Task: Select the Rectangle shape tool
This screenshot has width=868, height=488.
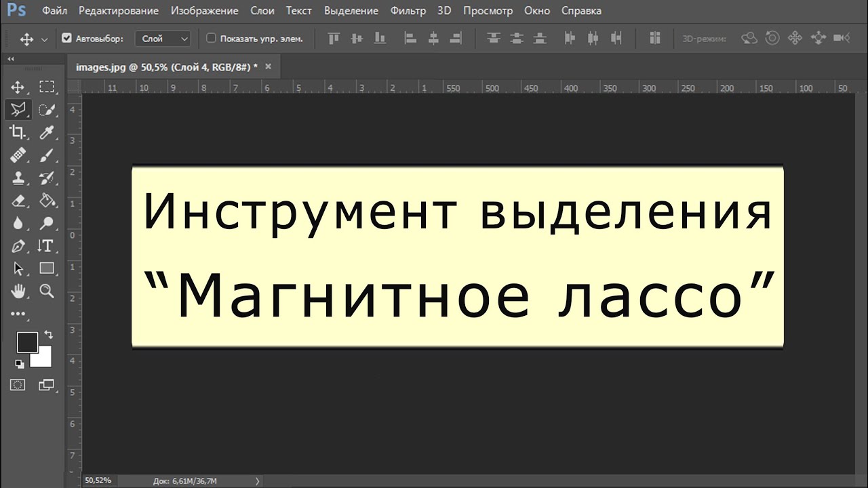Action: (47, 268)
